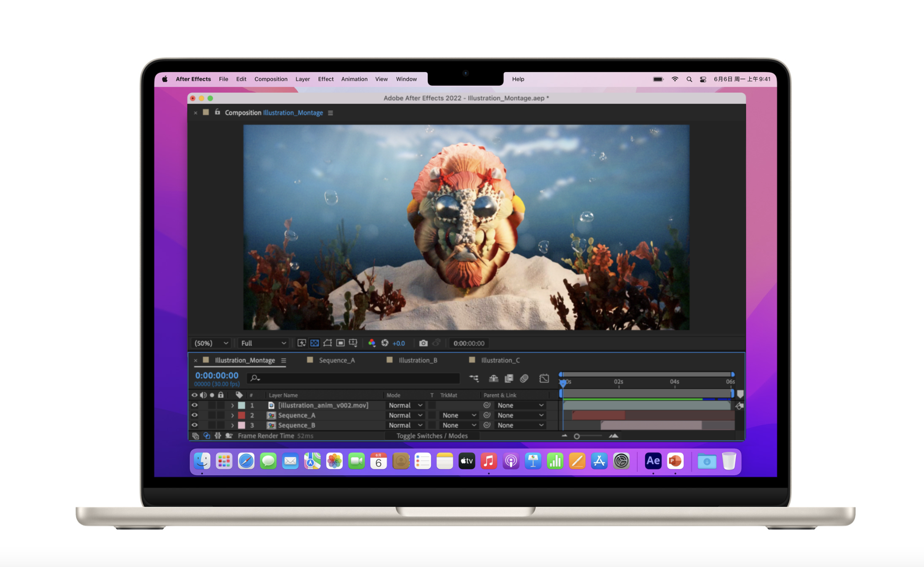
Task: Open the Graph Editor in the timeline
Action: [544, 378]
